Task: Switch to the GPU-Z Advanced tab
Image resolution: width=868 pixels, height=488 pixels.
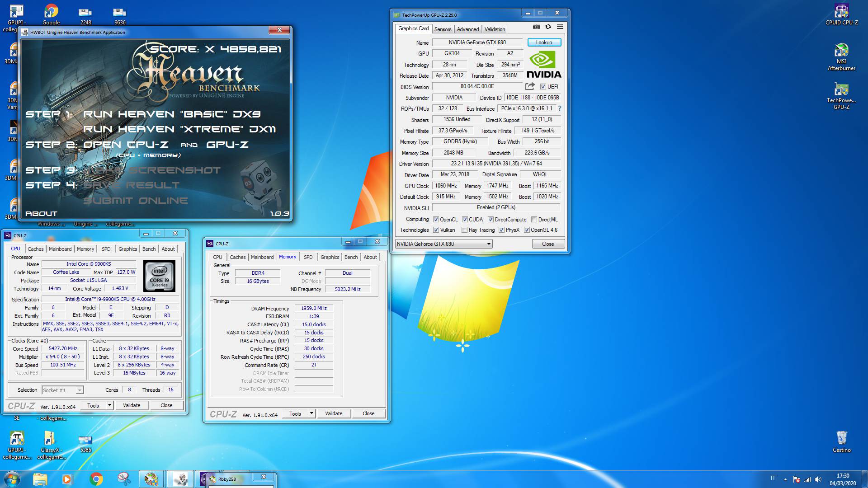Action: 467,29
